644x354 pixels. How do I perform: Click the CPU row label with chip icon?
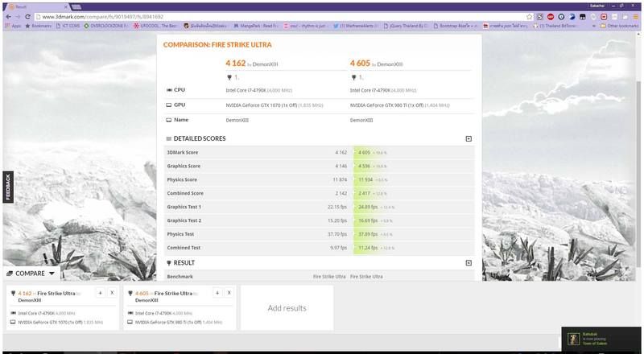(x=175, y=90)
